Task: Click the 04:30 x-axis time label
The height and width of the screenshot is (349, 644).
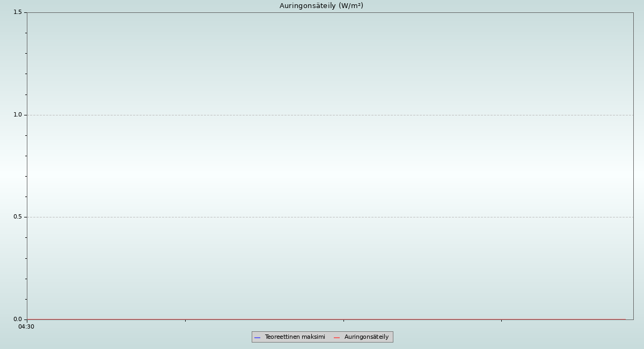Action: point(26,326)
